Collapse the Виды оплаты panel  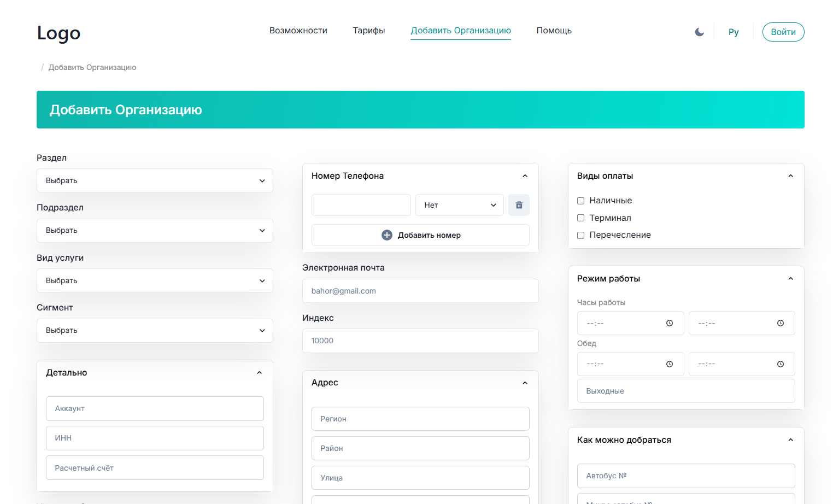tap(790, 176)
